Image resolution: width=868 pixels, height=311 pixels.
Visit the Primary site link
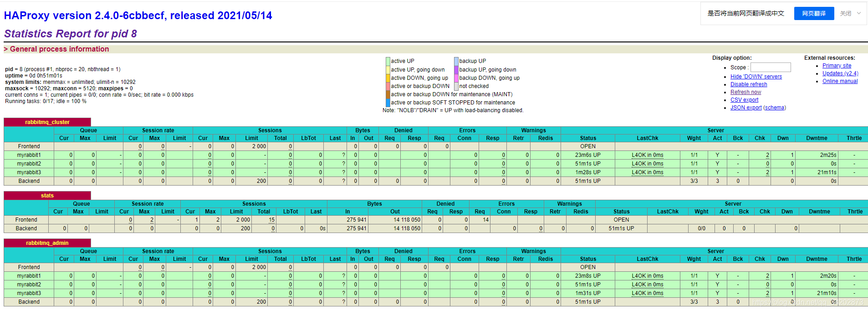[837, 66]
